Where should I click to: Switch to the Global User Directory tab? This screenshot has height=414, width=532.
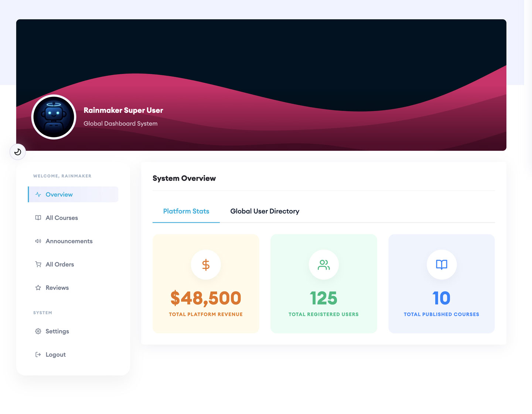coord(265,211)
